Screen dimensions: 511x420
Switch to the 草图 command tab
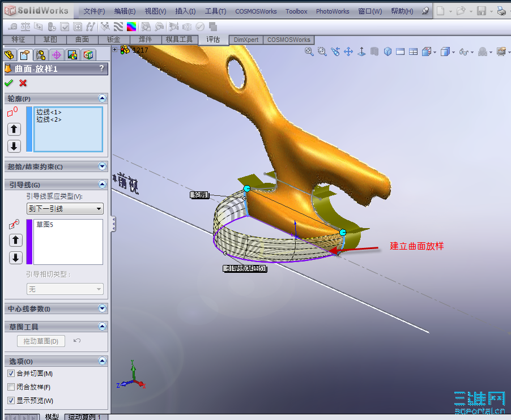(x=50, y=40)
